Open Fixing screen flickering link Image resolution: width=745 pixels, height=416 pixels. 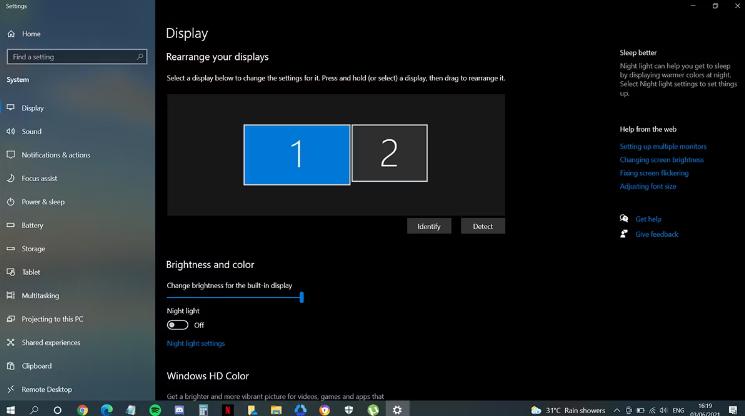click(654, 173)
